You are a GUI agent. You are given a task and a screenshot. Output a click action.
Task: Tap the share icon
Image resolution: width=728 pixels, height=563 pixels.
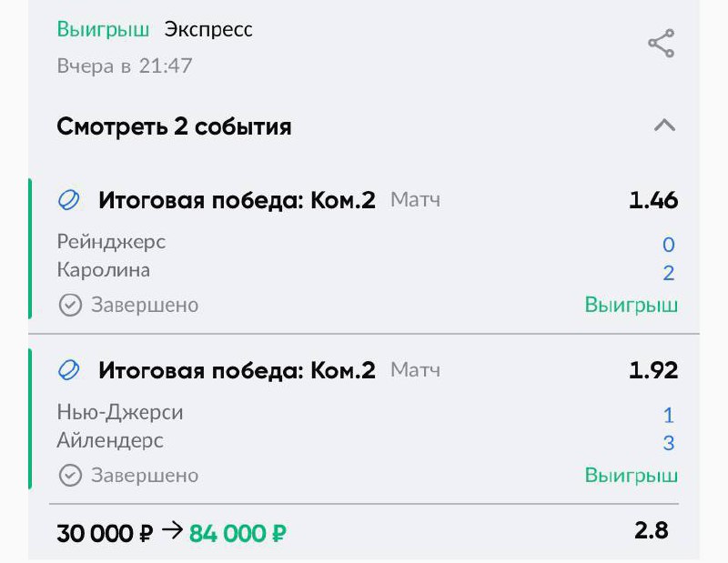(x=661, y=44)
